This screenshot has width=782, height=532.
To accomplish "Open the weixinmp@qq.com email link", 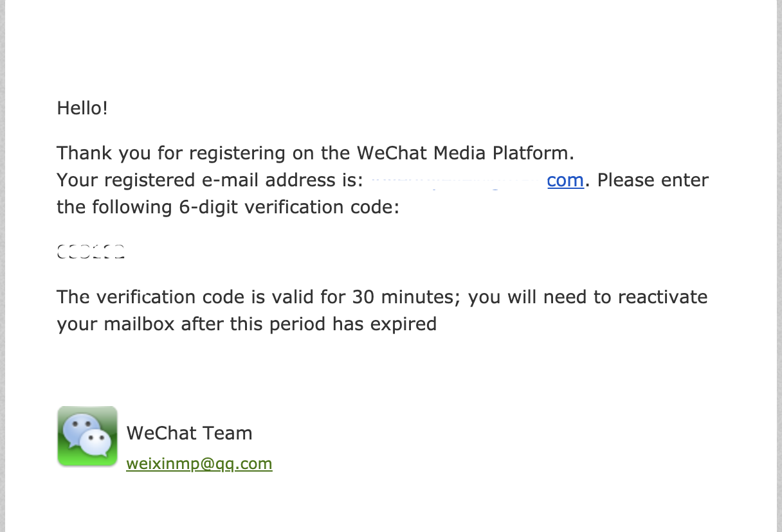I will coord(199,463).
